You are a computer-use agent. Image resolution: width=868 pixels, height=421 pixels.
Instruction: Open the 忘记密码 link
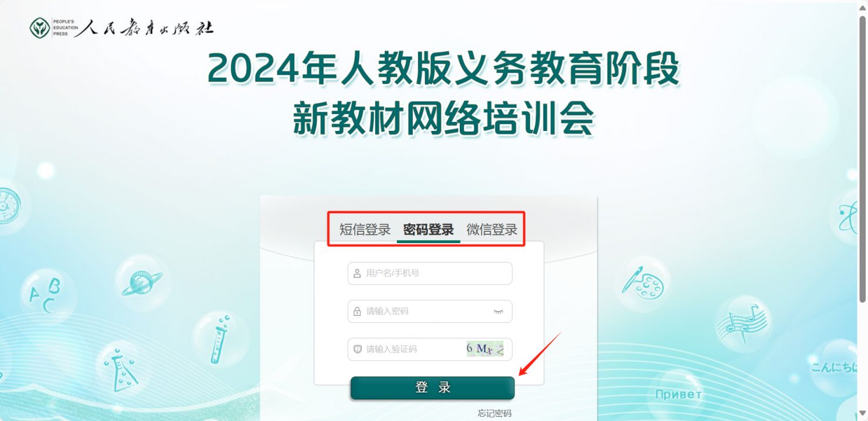494,413
